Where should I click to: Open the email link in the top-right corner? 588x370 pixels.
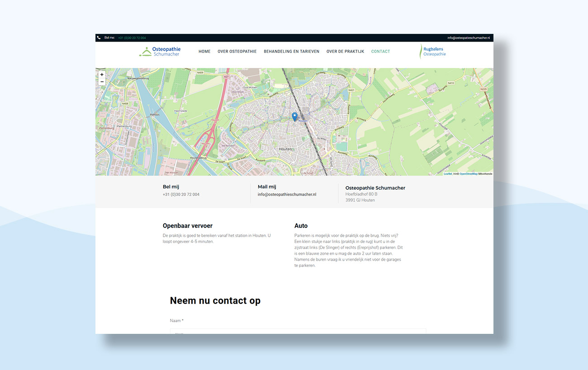(468, 37)
